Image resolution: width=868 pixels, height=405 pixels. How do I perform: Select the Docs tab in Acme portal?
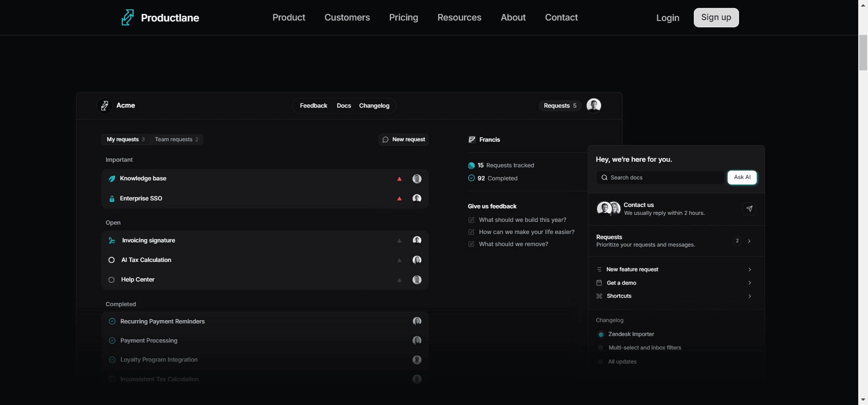[344, 106]
